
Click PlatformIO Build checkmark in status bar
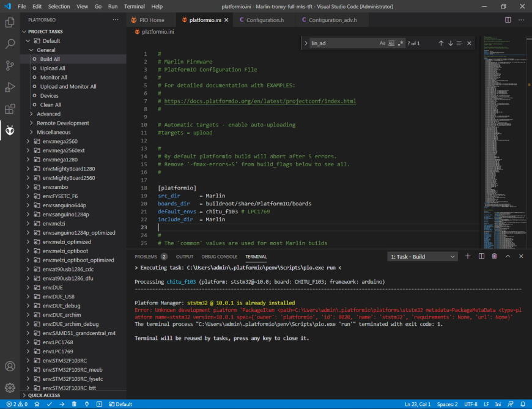tap(50, 404)
